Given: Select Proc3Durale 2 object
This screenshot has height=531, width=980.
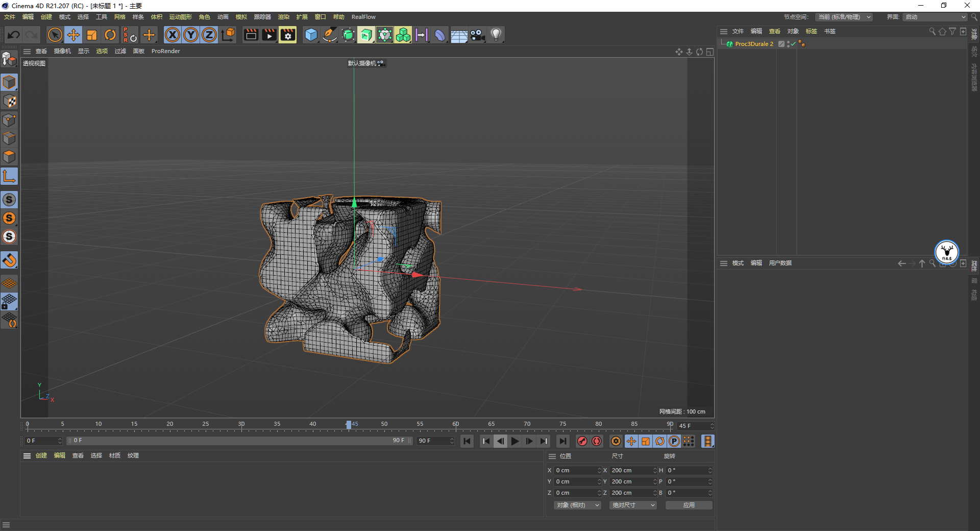Looking at the screenshot, I should point(754,44).
